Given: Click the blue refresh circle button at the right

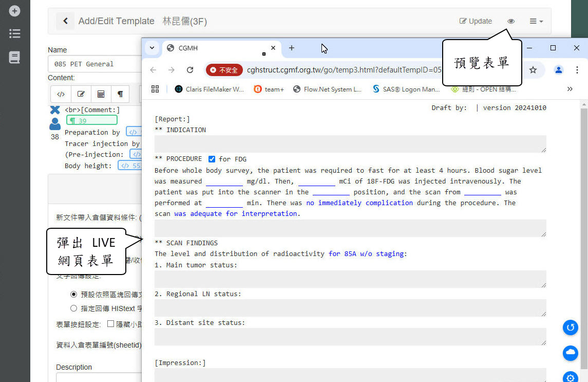Looking at the screenshot, I should point(570,328).
